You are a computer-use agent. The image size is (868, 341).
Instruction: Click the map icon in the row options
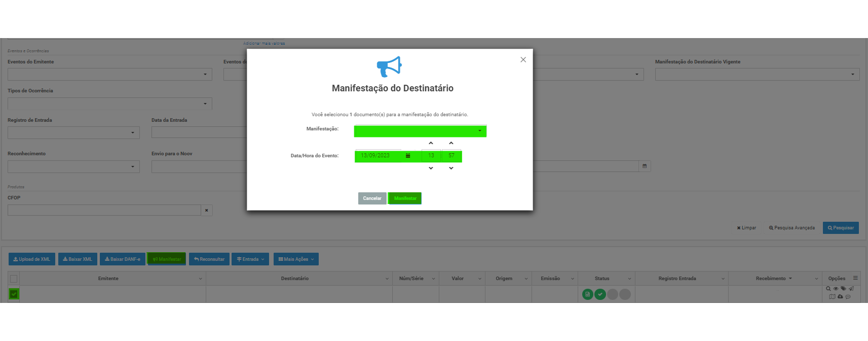[832, 297]
